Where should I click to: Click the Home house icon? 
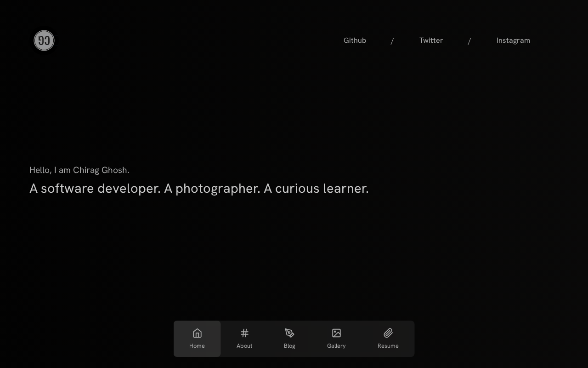click(x=197, y=333)
